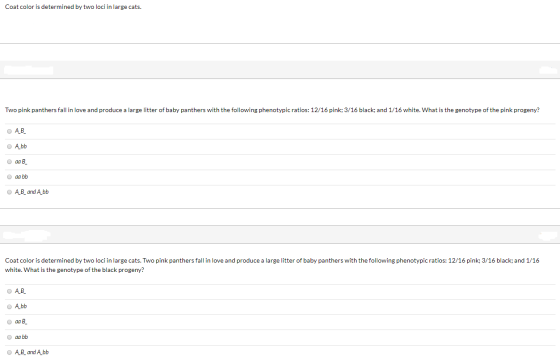This screenshot has width=560, height=364.
Task: Click 'aa bb' answer text under black progeny
Action: tap(21, 337)
